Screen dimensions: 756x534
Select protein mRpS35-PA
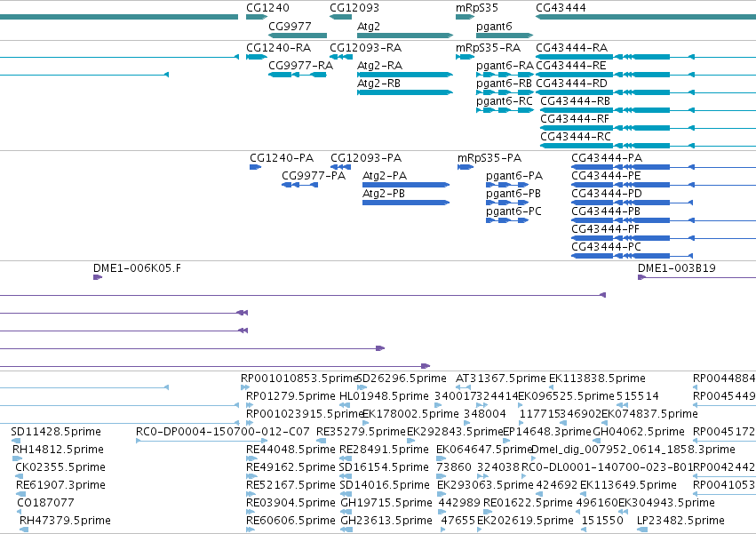point(489,158)
